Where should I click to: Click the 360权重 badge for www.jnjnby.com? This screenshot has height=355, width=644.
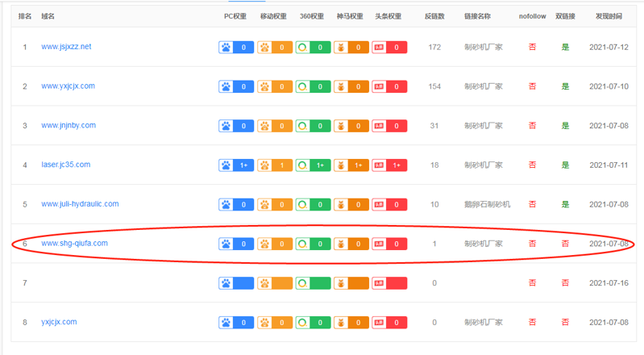(x=313, y=126)
